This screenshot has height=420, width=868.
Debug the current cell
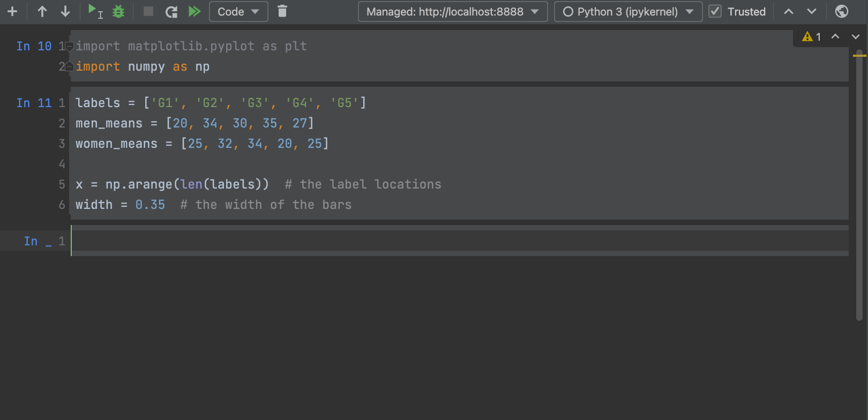(118, 11)
